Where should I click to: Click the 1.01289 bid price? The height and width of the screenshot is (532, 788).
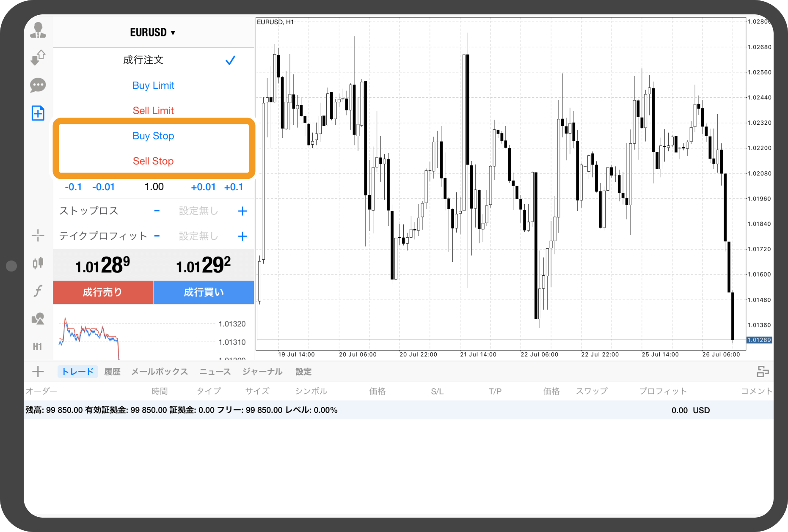pyautogui.click(x=103, y=265)
